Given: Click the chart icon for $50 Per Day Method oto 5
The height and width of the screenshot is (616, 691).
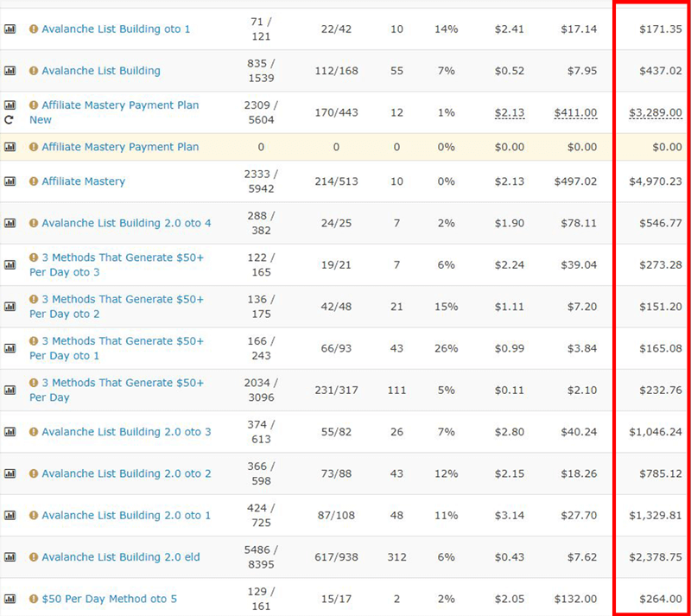Looking at the screenshot, I should click(10, 599).
